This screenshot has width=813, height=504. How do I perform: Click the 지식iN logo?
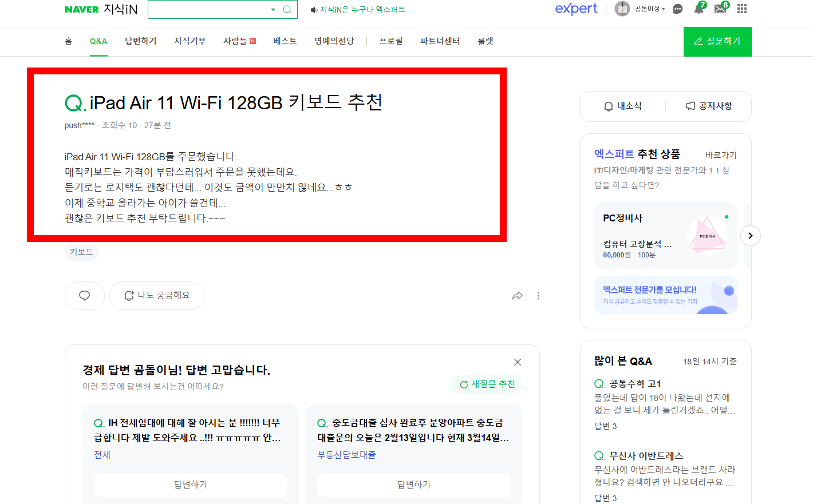[121, 9]
